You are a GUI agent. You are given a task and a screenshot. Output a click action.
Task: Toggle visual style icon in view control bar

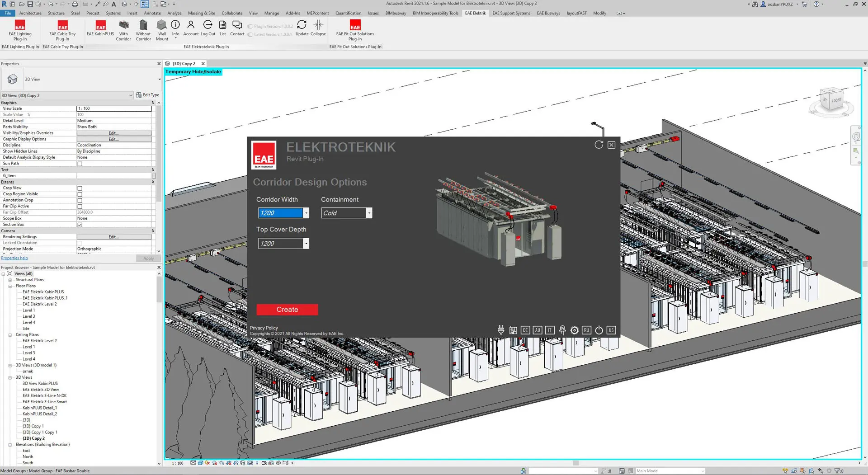pyautogui.click(x=200, y=463)
